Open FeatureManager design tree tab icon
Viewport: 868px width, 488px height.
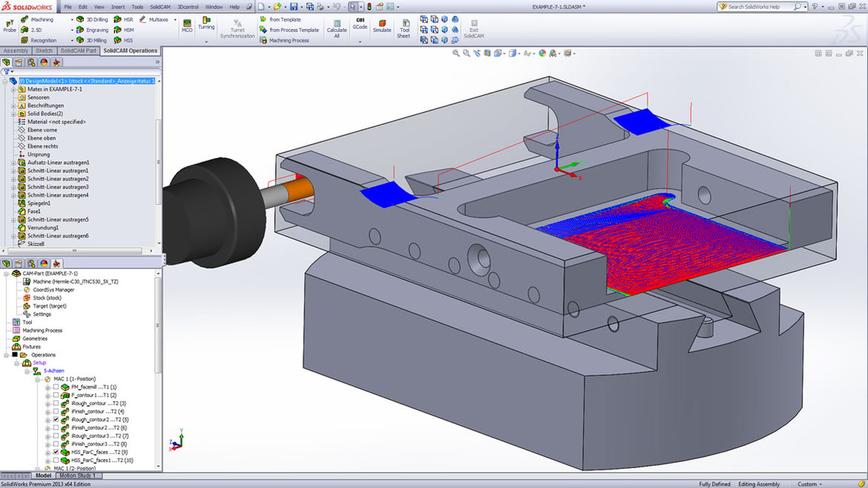point(6,62)
